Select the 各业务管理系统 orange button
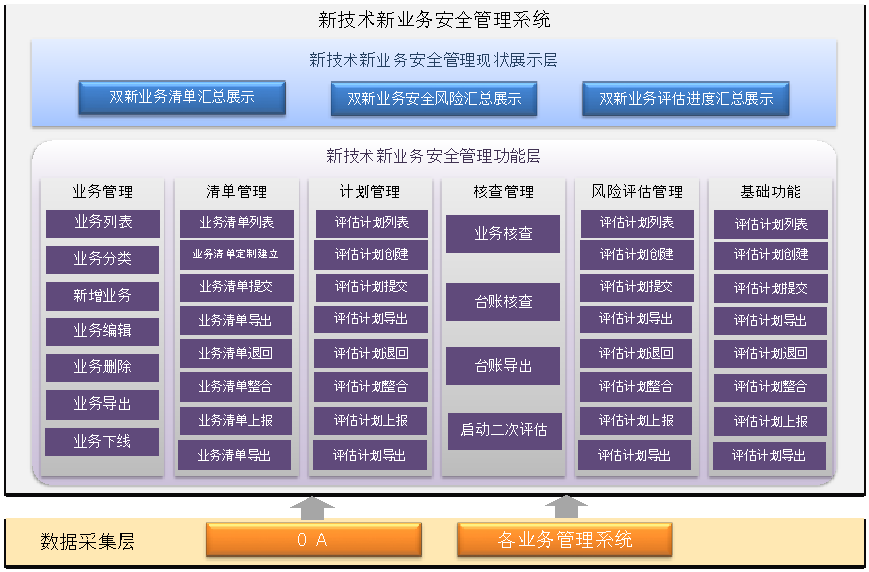Screen dimensions: 869x572 [565, 539]
